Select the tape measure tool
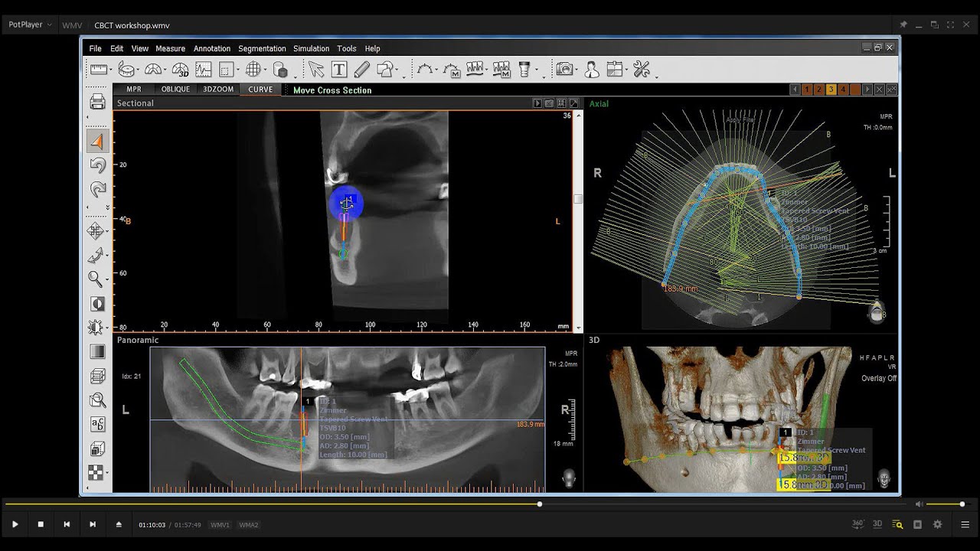The image size is (980, 551). pos(126,70)
